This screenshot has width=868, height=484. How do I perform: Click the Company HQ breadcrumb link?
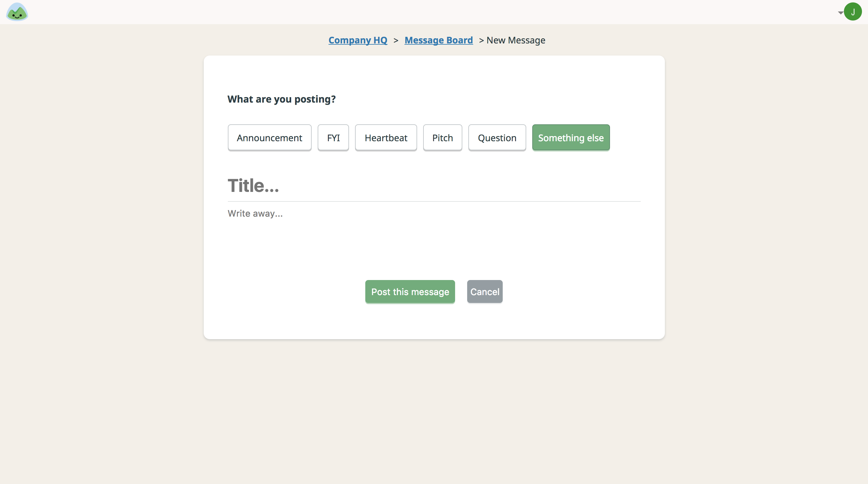pos(358,40)
